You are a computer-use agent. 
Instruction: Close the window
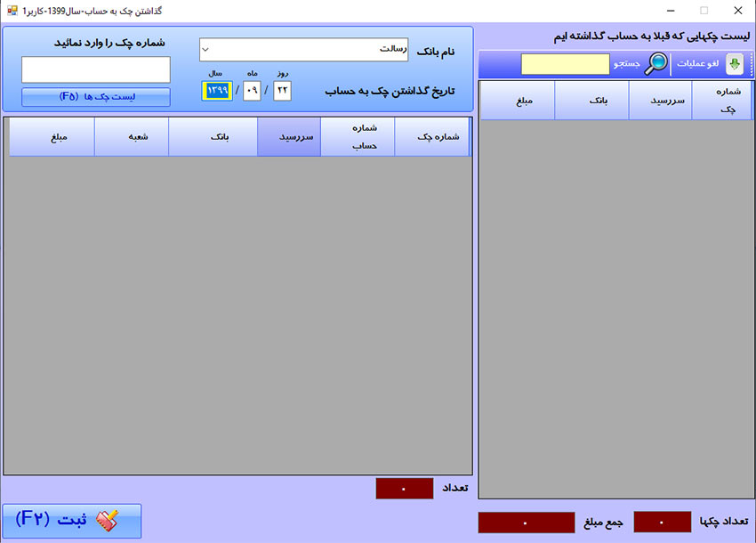[x=737, y=11]
